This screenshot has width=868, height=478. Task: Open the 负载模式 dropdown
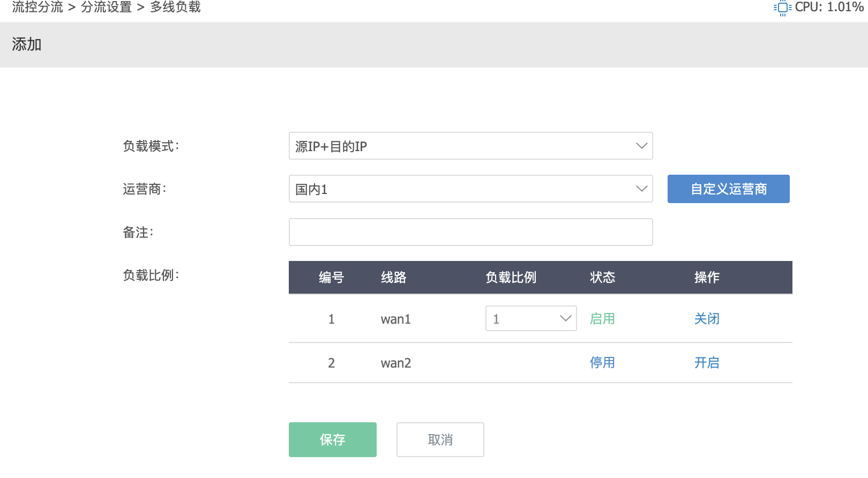click(x=470, y=146)
